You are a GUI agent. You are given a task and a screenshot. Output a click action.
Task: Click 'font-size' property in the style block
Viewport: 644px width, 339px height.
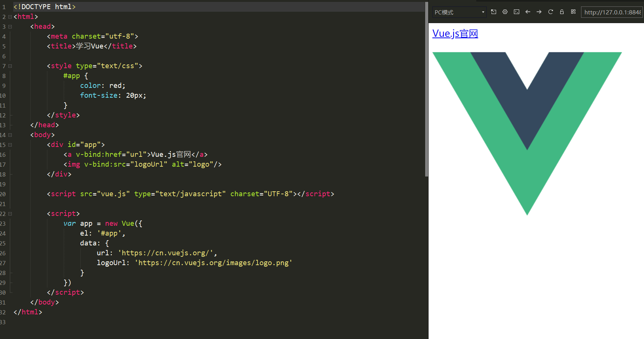99,95
